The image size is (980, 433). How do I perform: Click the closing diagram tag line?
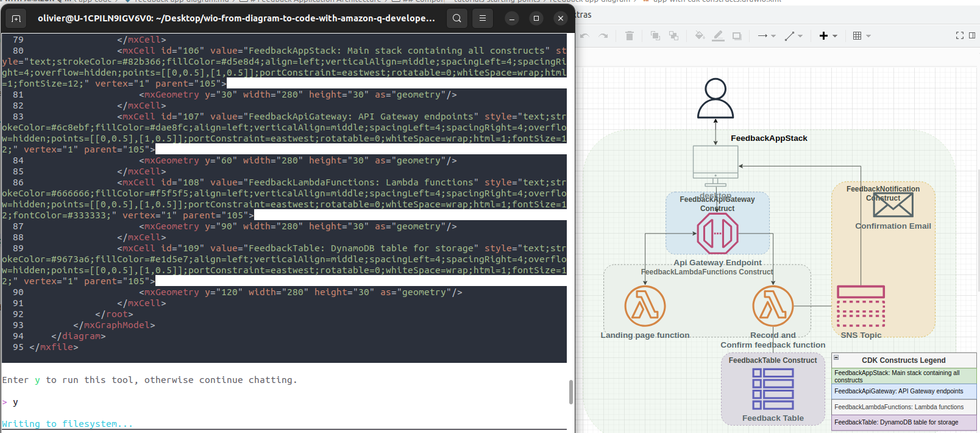point(79,336)
